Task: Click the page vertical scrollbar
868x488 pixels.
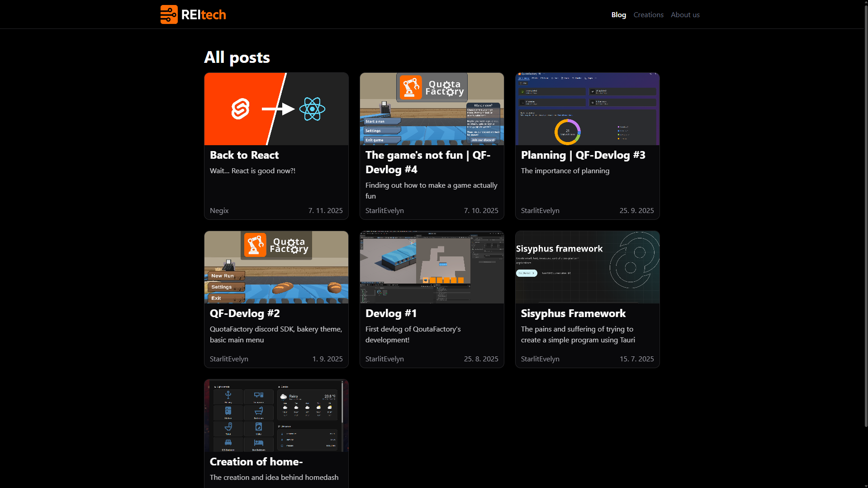Action: 865,213
